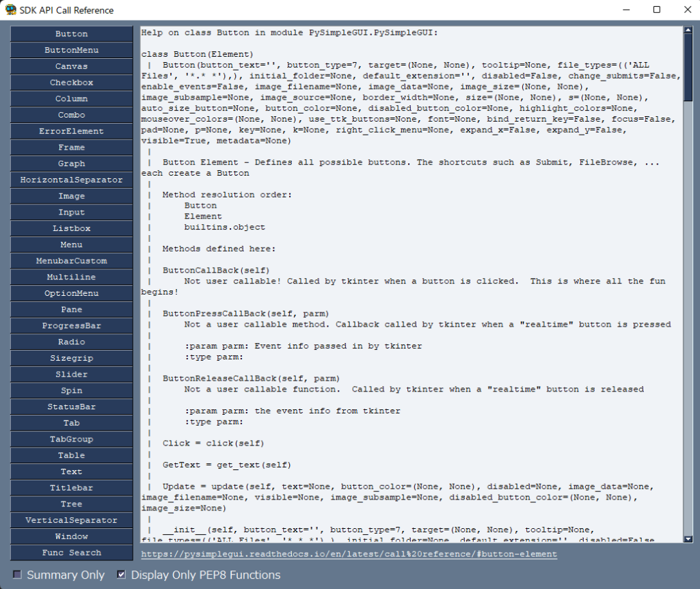Show the Slider element reference
Viewport: 700px width, 589px height.
(x=72, y=374)
